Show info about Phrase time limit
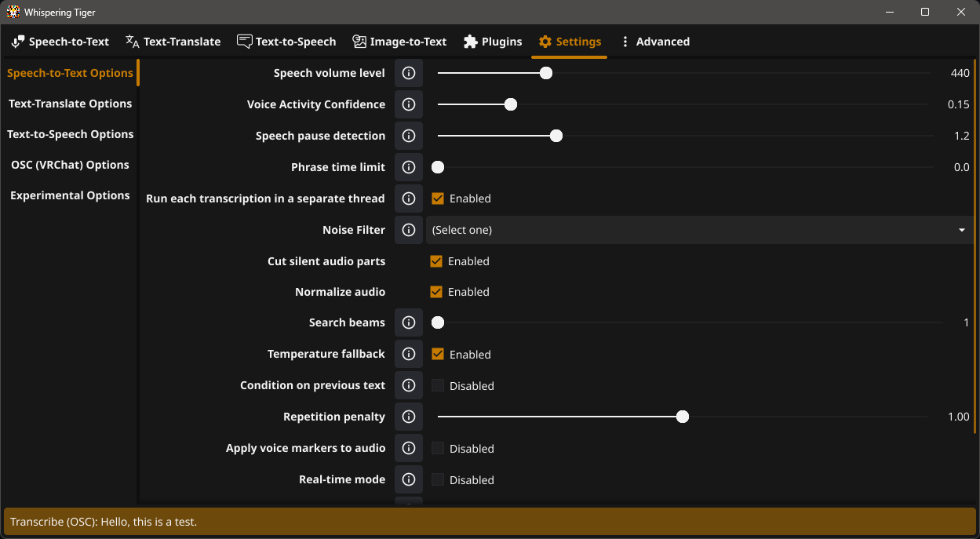This screenshot has width=980, height=539. pyautogui.click(x=408, y=167)
